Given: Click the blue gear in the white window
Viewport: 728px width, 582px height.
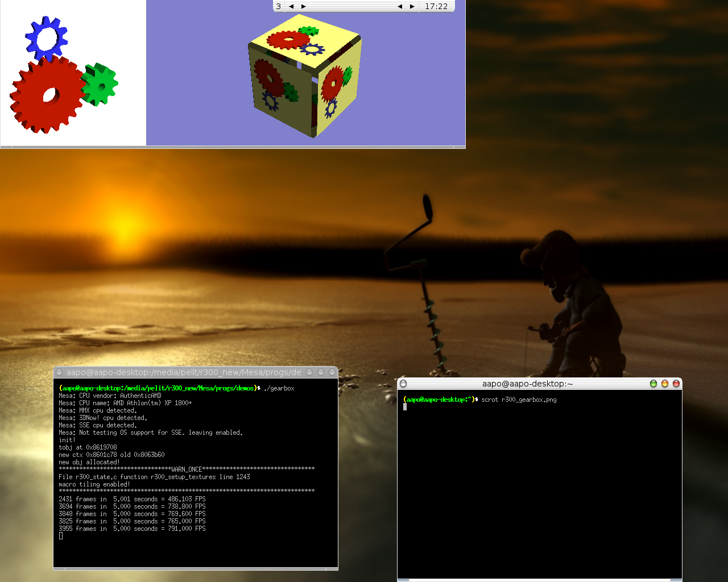Looking at the screenshot, I should click(46, 38).
